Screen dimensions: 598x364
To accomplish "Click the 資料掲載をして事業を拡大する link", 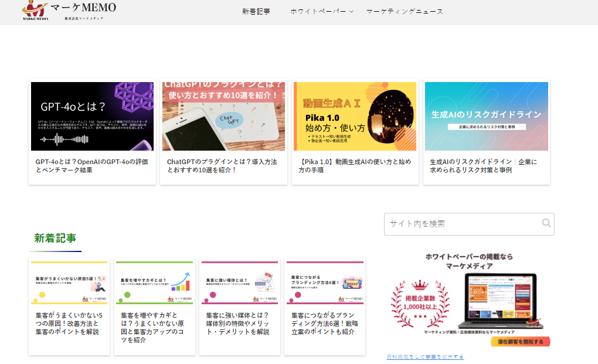I will [x=425, y=356].
